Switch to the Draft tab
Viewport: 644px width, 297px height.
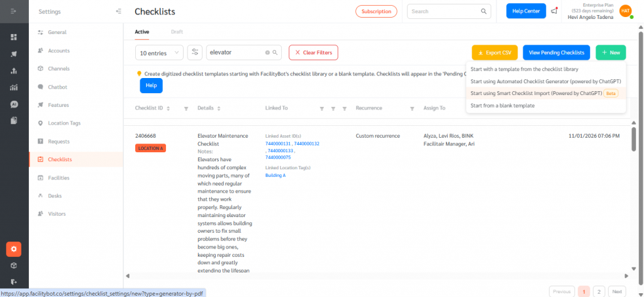(177, 31)
